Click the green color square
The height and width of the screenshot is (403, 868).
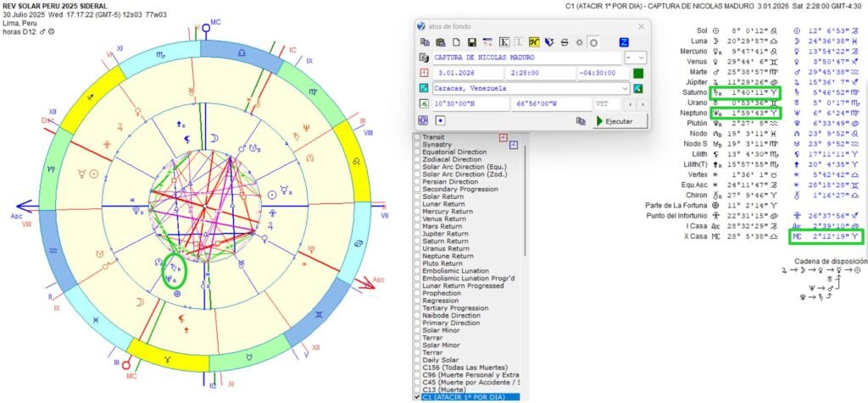tap(638, 73)
